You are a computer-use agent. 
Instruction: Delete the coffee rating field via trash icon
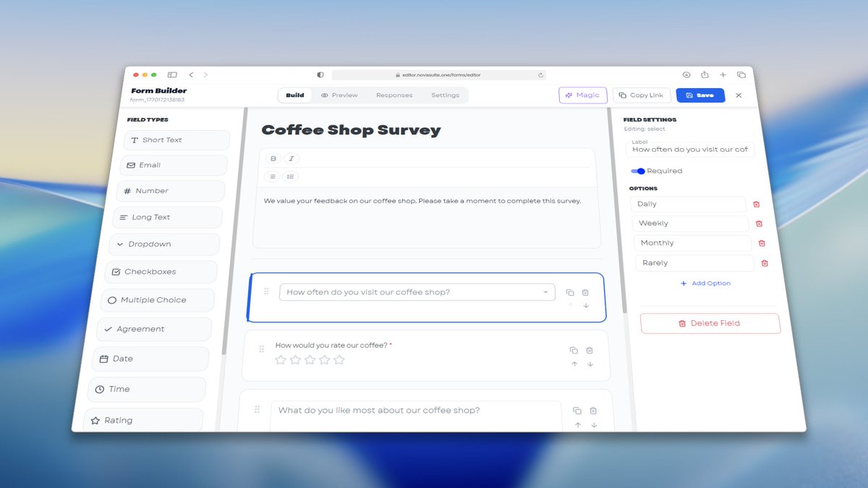point(590,350)
